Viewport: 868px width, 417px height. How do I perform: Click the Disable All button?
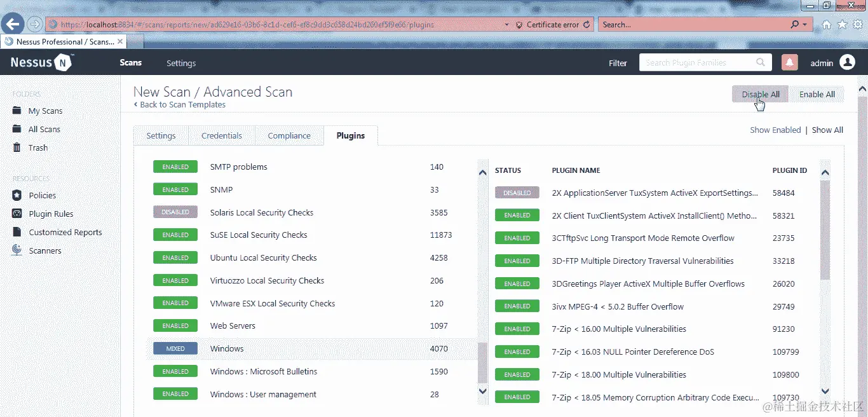pyautogui.click(x=761, y=94)
